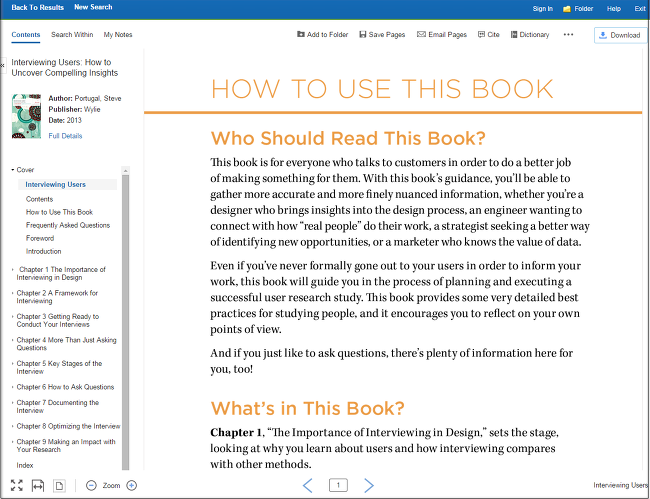
Task: Click the Save Pages floppy disk icon
Action: [363, 34]
